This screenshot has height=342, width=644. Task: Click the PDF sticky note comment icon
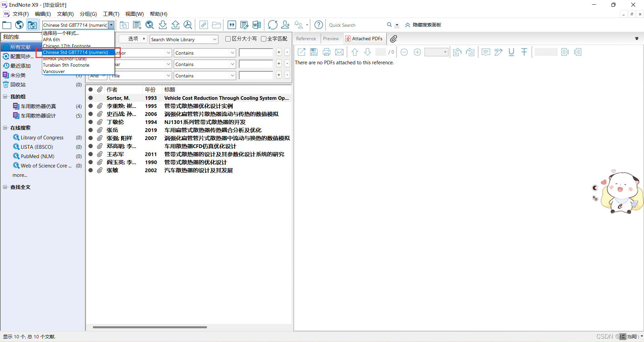click(x=486, y=52)
